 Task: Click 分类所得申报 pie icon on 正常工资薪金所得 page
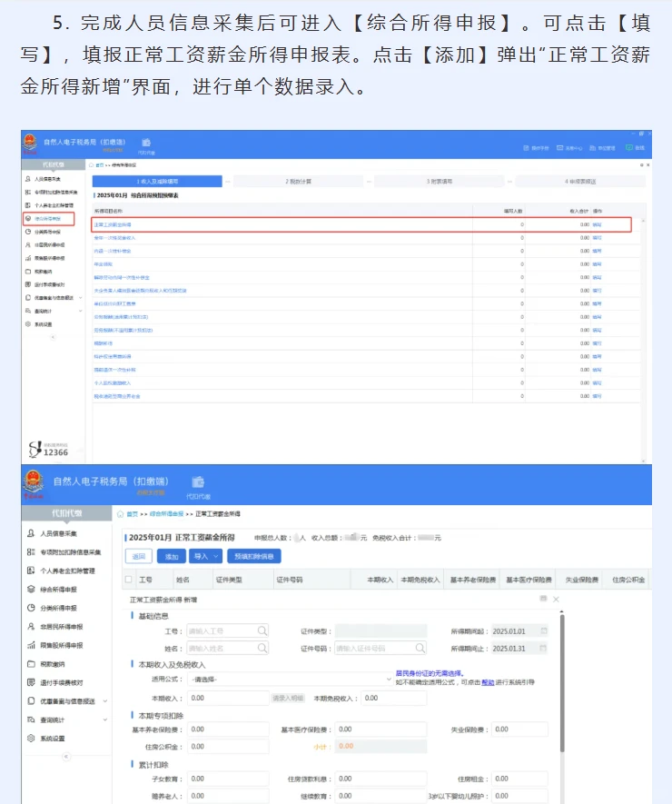coord(31,608)
